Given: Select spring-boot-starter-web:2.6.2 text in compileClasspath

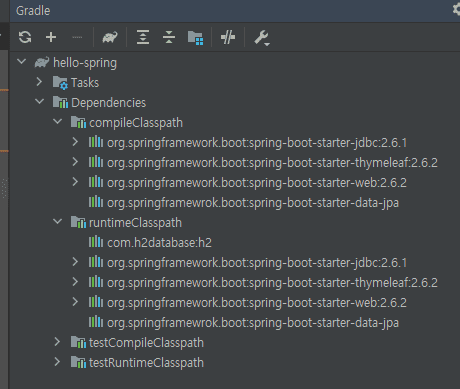Looking at the screenshot, I should tap(328, 183).
